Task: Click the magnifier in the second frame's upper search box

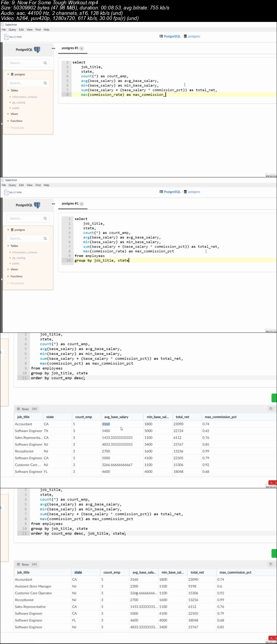Action: tap(45, 218)
